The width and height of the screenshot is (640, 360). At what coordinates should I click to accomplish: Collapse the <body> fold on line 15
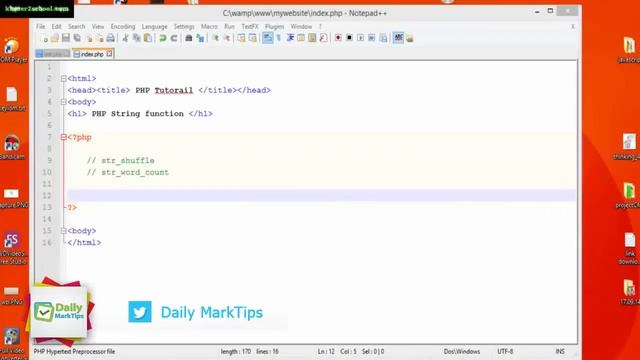64,231
